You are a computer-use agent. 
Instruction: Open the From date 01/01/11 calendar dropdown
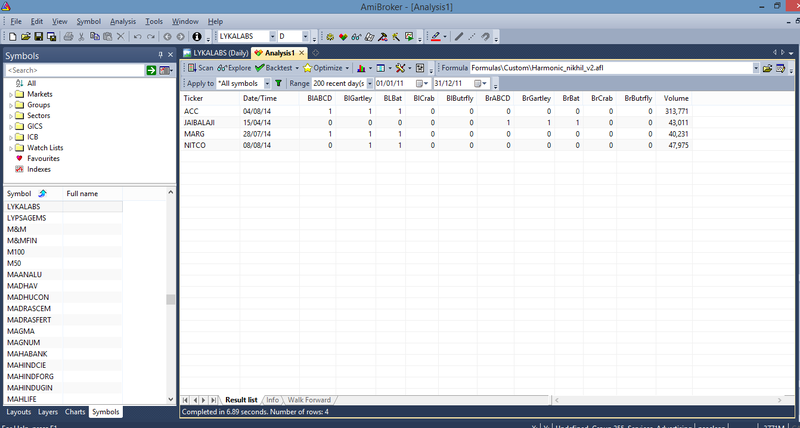point(422,83)
